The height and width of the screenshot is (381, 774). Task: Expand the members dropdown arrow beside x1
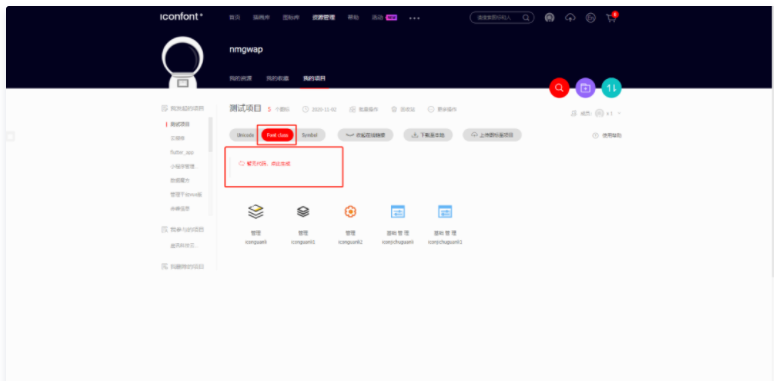(619, 113)
